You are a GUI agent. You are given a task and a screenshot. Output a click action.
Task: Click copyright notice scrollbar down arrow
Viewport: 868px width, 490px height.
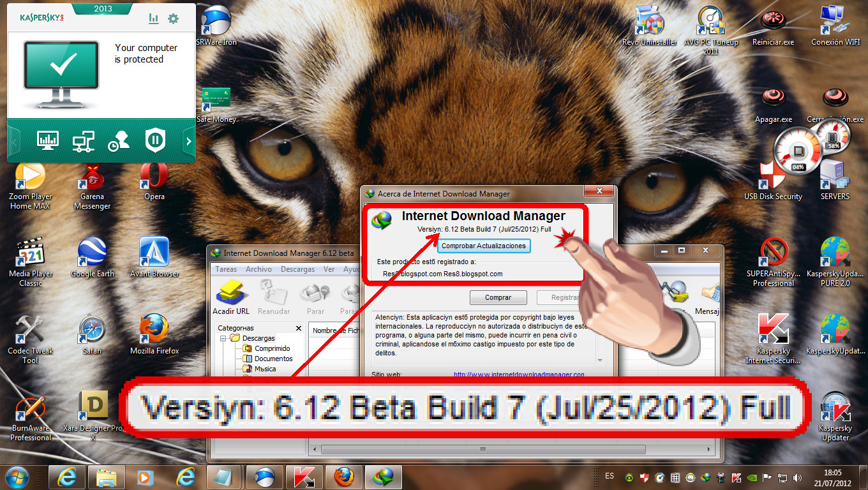(599, 360)
